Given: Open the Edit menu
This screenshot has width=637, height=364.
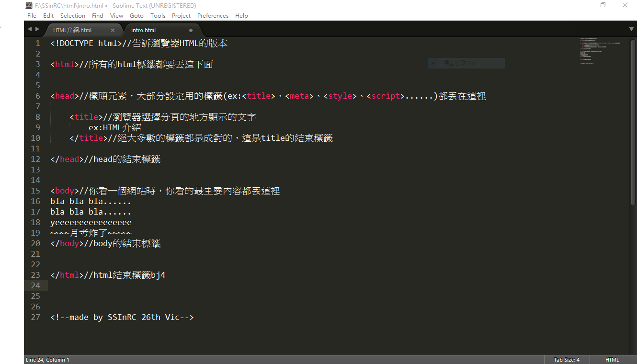Looking at the screenshot, I should coord(48,15).
